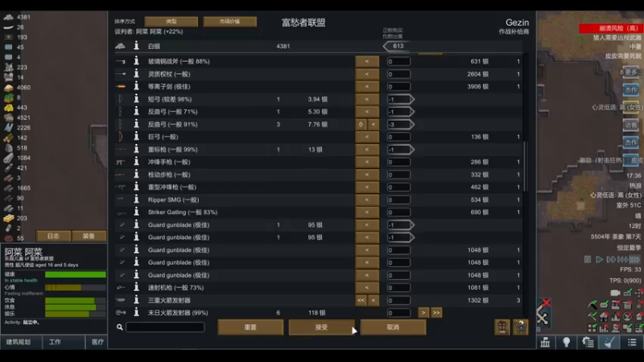
Task: Open the gear list options icon
Action: [588, 343]
